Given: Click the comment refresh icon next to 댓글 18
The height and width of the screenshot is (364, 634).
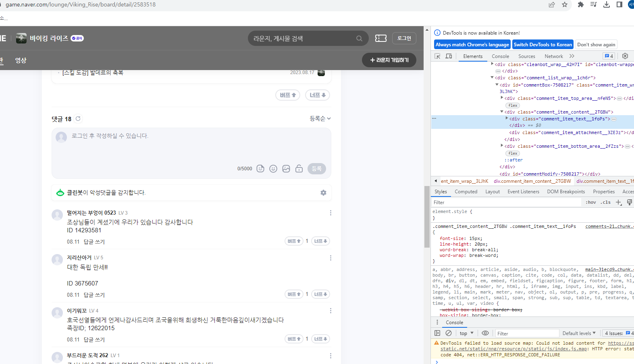Looking at the screenshot, I should (78, 119).
